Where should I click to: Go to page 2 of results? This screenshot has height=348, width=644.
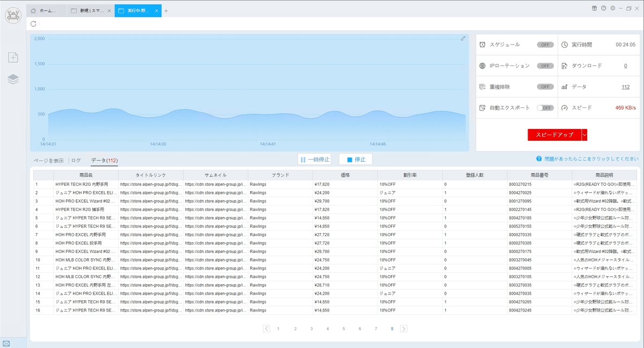click(x=295, y=329)
